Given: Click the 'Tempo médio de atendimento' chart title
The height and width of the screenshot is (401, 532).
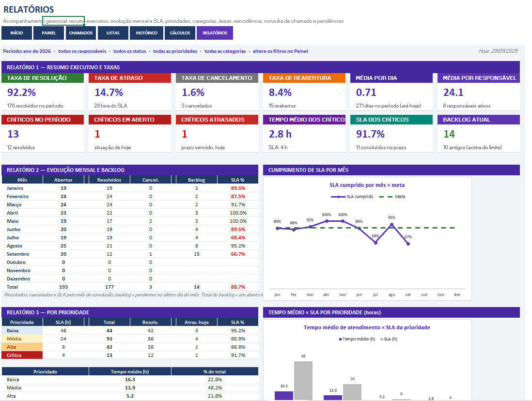Looking at the screenshot, I should pyautogui.click(x=367, y=327).
